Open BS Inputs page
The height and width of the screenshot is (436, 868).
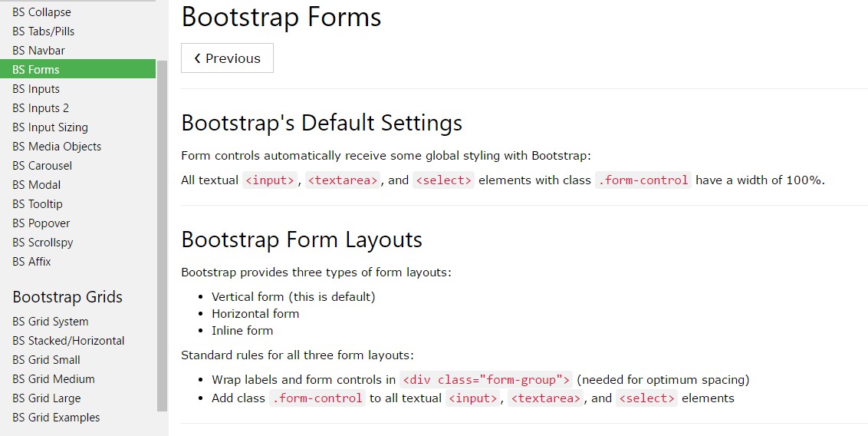click(36, 88)
